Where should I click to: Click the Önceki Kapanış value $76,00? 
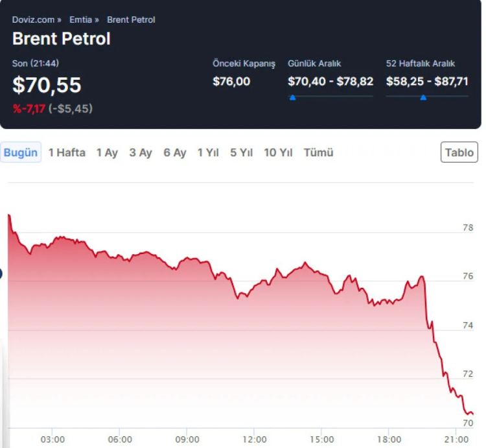point(231,81)
